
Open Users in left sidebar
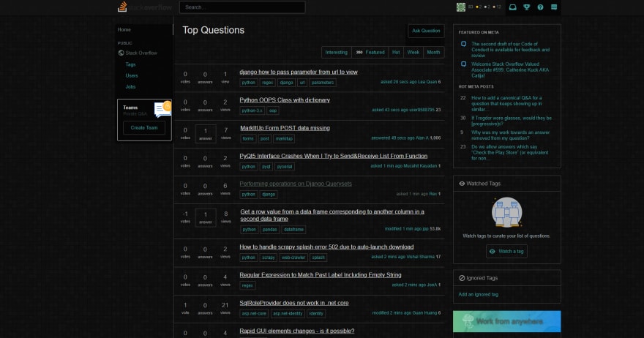132,75
